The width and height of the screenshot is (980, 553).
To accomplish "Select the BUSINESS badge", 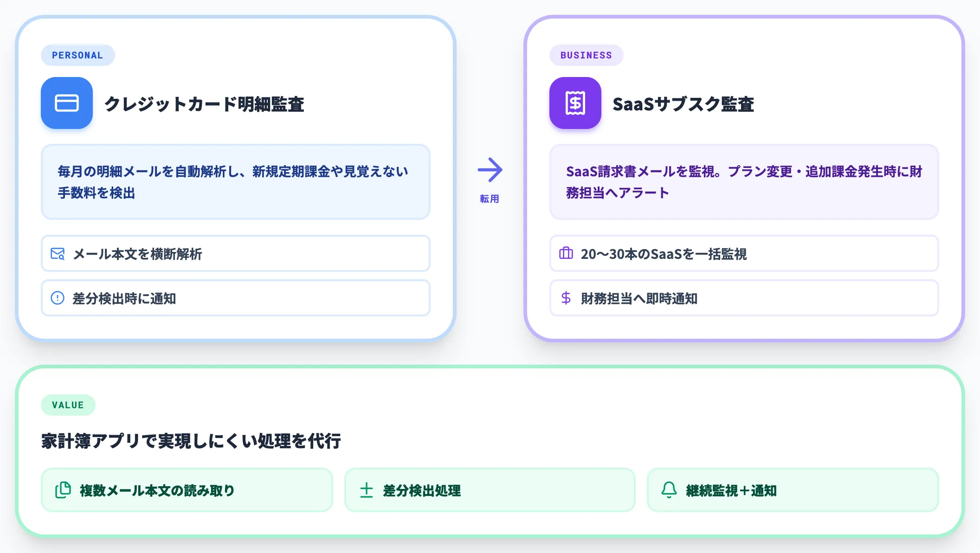I will tap(586, 55).
